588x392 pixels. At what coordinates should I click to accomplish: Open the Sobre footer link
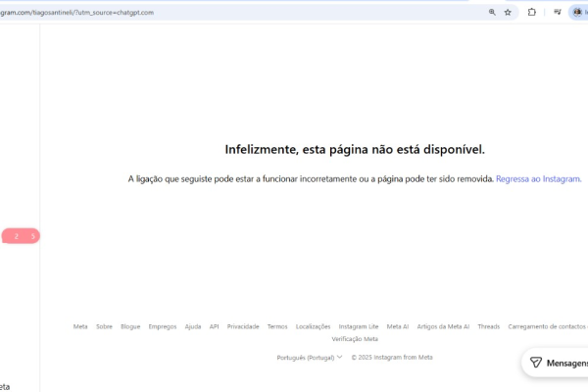(x=104, y=326)
